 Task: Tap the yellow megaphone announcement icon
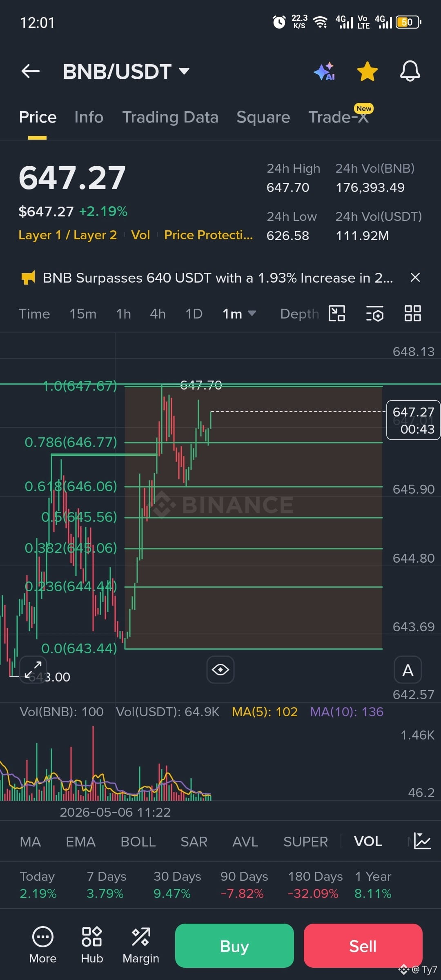[x=28, y=278]
